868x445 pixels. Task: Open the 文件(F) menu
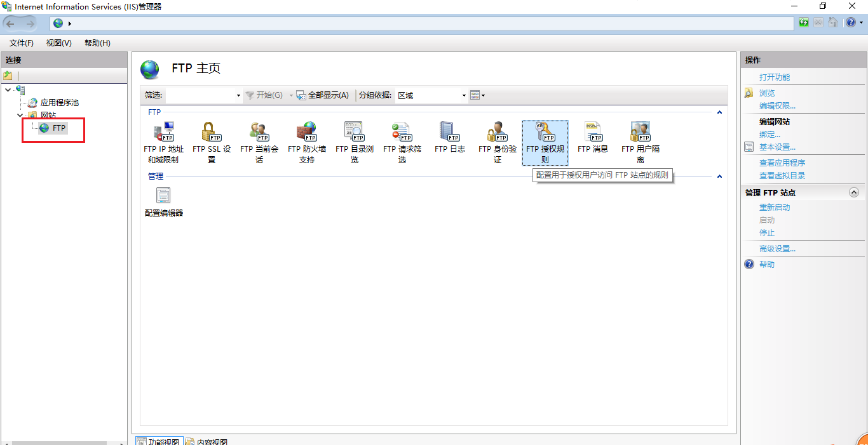click(21, 43)
